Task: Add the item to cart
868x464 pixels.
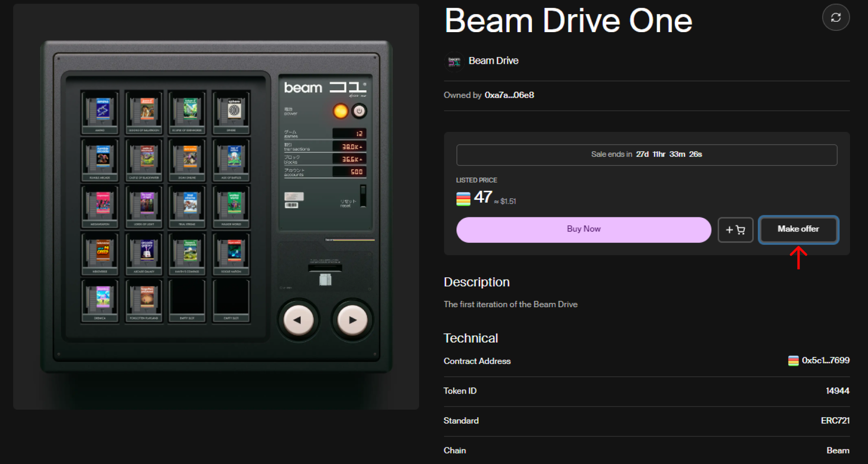Action: (x=735, y=230)
